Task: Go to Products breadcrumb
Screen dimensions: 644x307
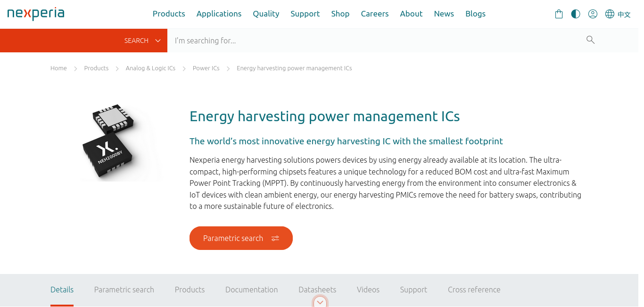Action: point(96,68)
